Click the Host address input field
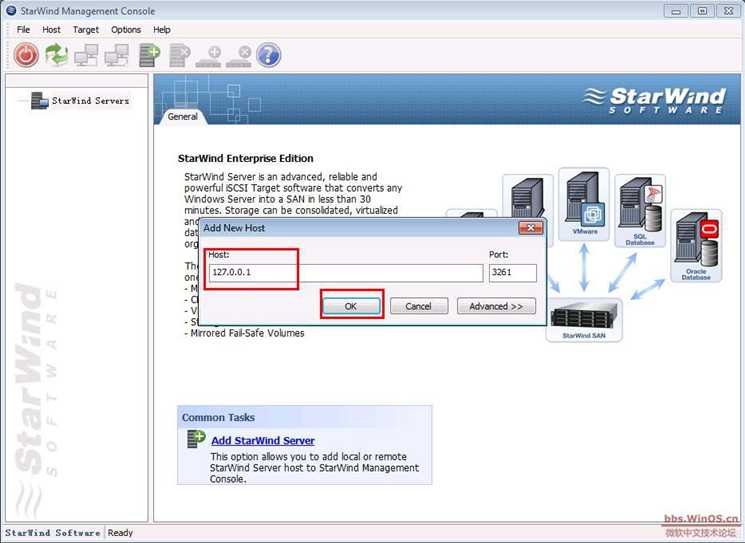745x543 pixels. pos(345,273)
